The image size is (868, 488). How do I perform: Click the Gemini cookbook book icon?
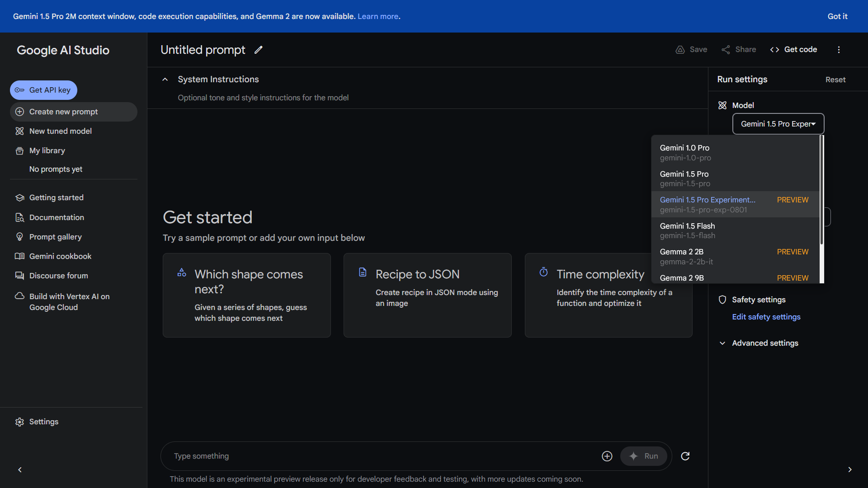19,256
